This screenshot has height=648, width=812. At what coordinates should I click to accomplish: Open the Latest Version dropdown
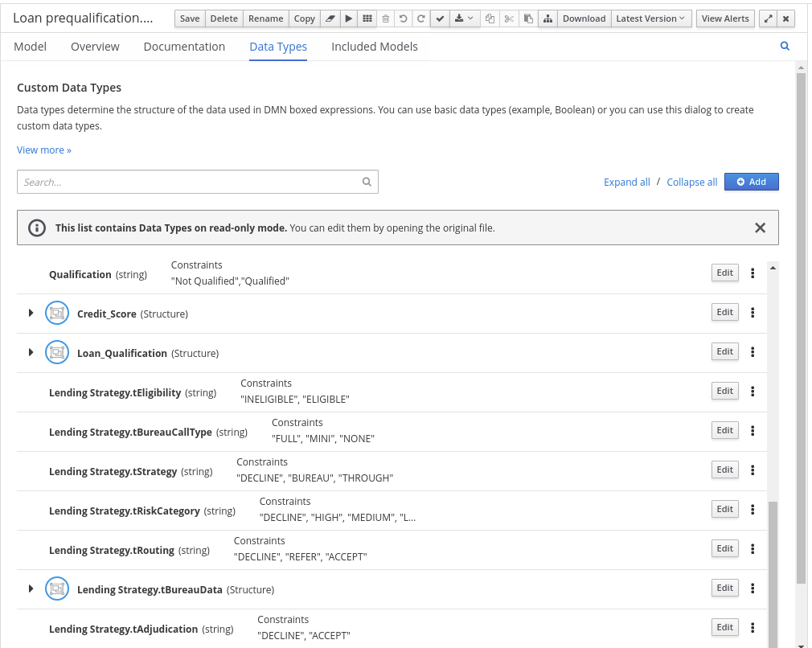650,18
